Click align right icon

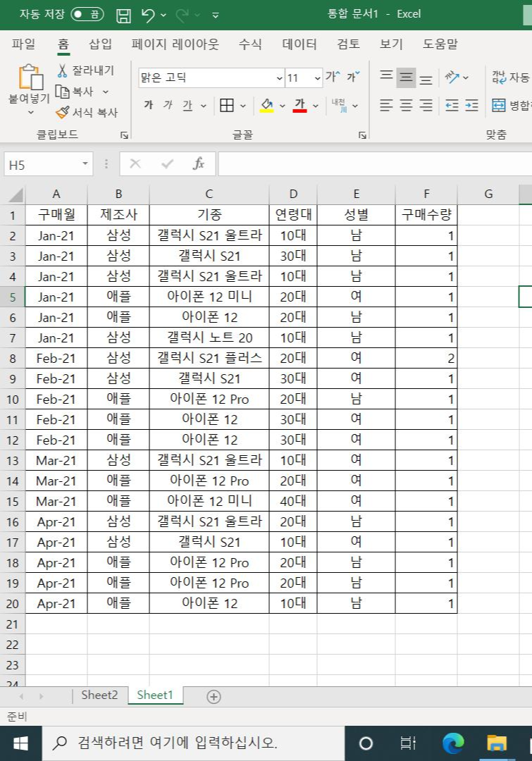coord(426,105)
